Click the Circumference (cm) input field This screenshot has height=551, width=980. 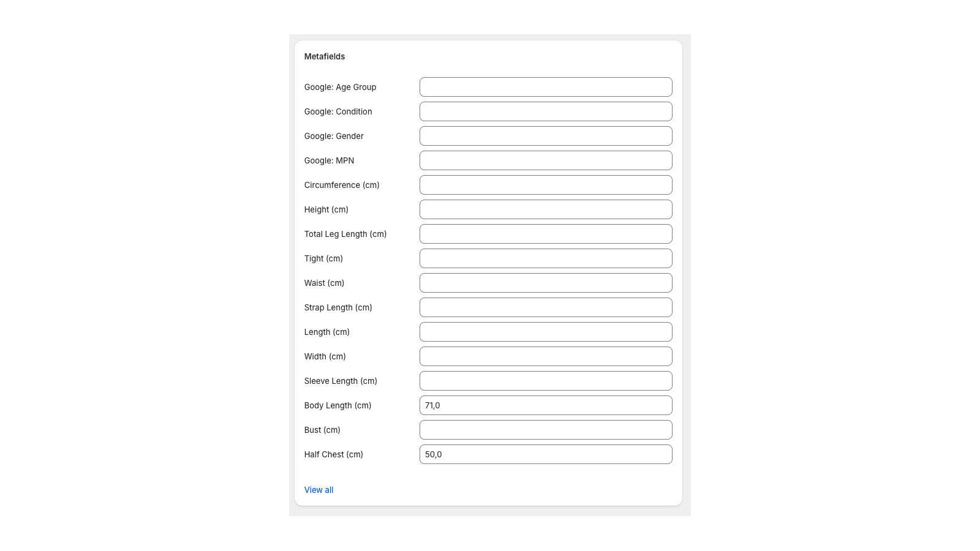tap(545, 185)
